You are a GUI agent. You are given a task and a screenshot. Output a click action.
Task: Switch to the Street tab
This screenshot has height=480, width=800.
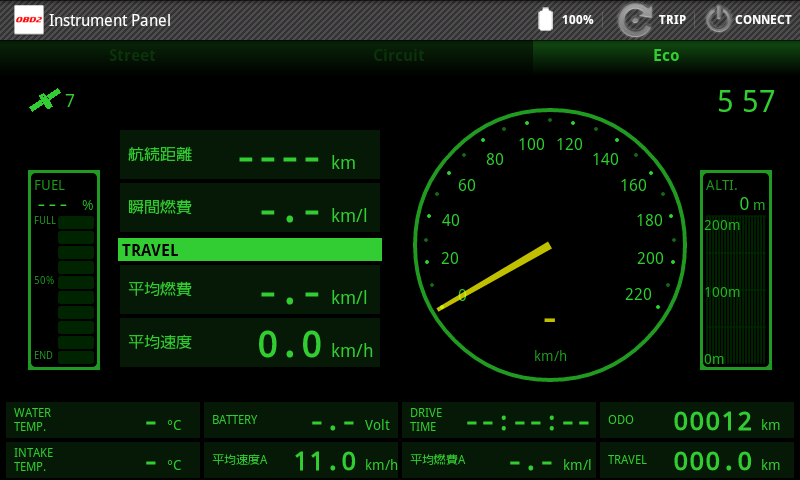[133, 55]
